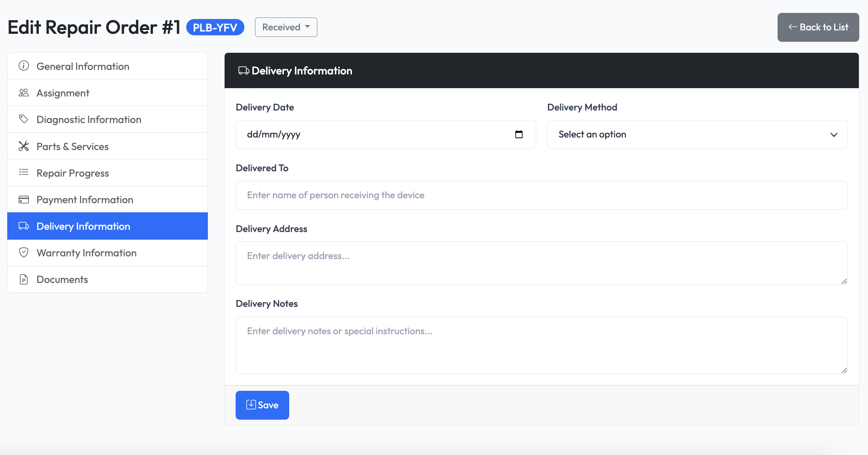
Task: Switch to the Documents section
Action: [62, 279]
